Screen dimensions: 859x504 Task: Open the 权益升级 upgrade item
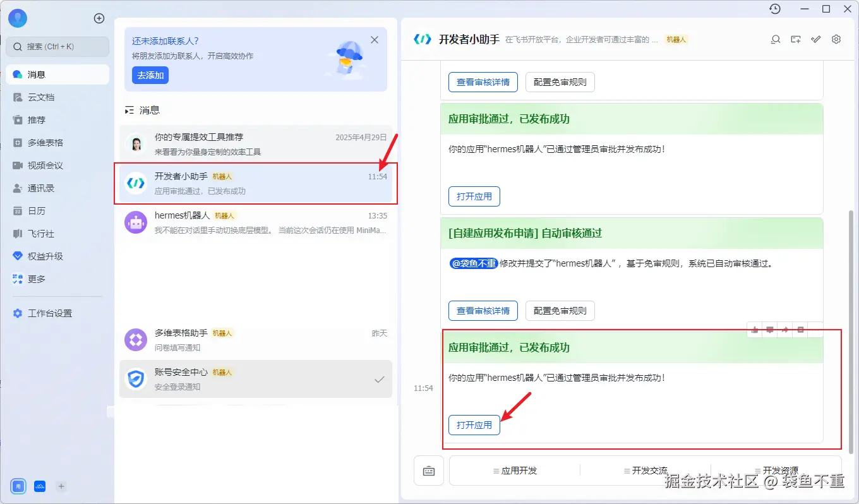point(57,256)
